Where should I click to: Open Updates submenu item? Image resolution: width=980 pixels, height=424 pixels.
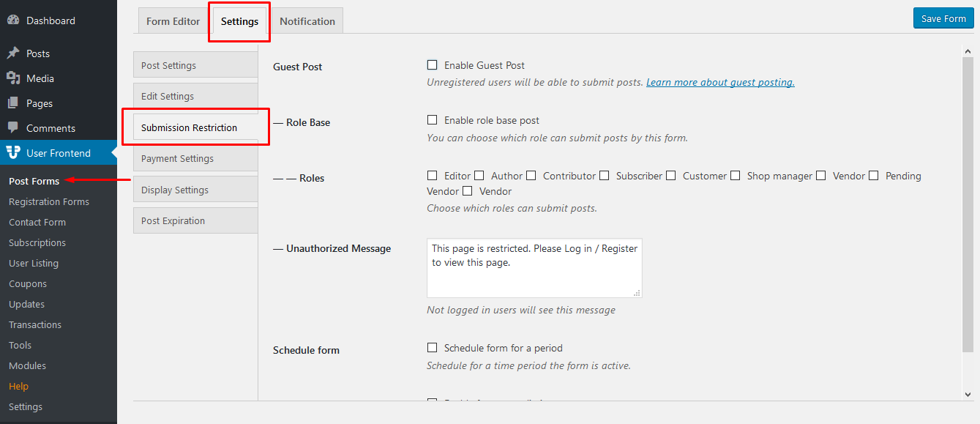point(26,304)
